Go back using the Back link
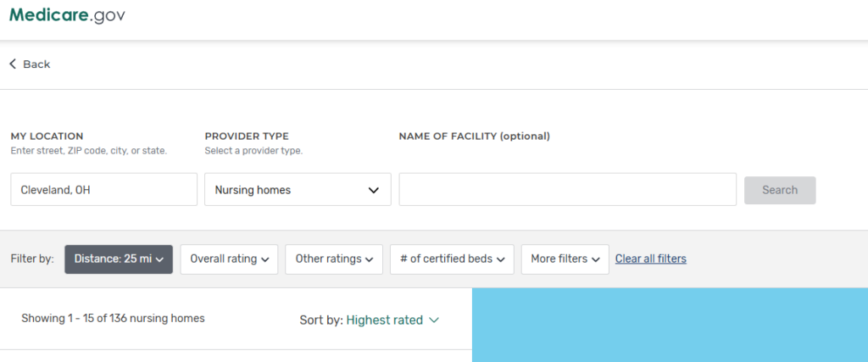The image size is (868, 362). tap(36, 64)
